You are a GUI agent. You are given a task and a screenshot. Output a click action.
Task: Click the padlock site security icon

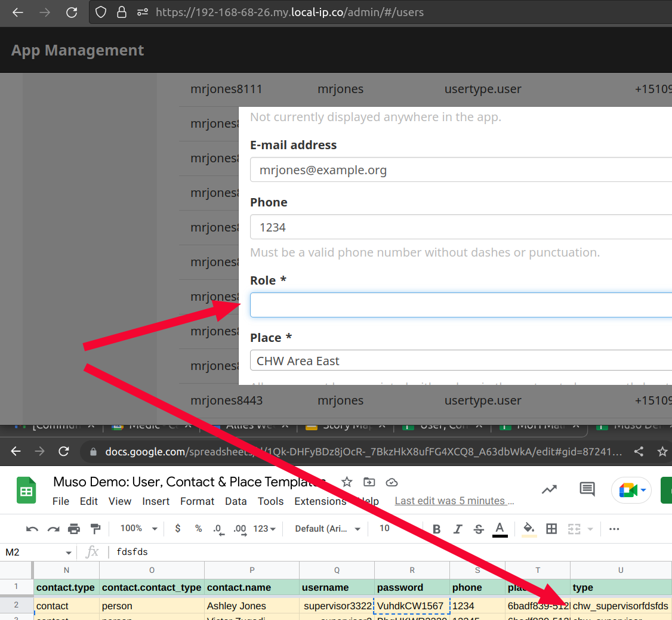(122, 12)
